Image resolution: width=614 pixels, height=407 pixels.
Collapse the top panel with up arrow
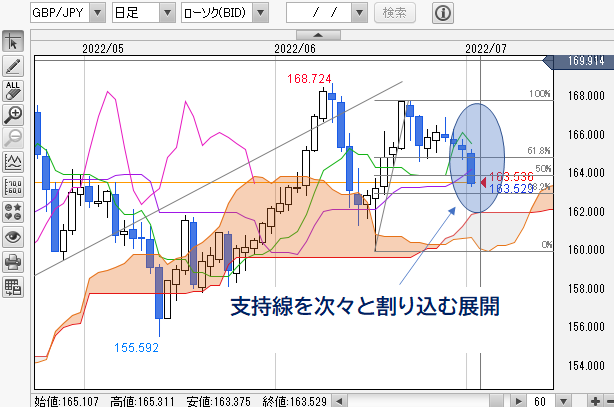pyautogui.click(x=318, y=35)
